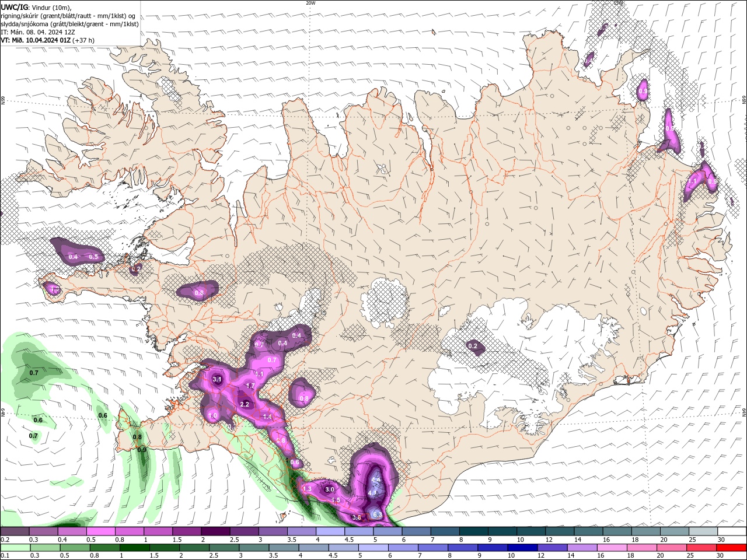Click the '15W' longitude label at top
The height and width of the screenshot is (560, 747).
tap(618, 3)
